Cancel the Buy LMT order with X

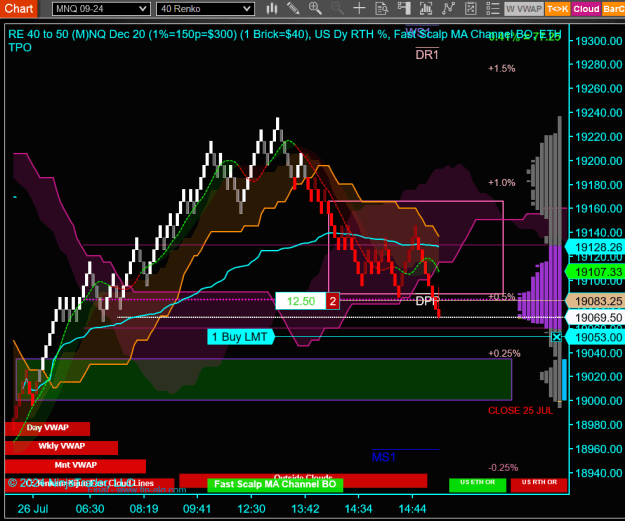click(556, 337)
